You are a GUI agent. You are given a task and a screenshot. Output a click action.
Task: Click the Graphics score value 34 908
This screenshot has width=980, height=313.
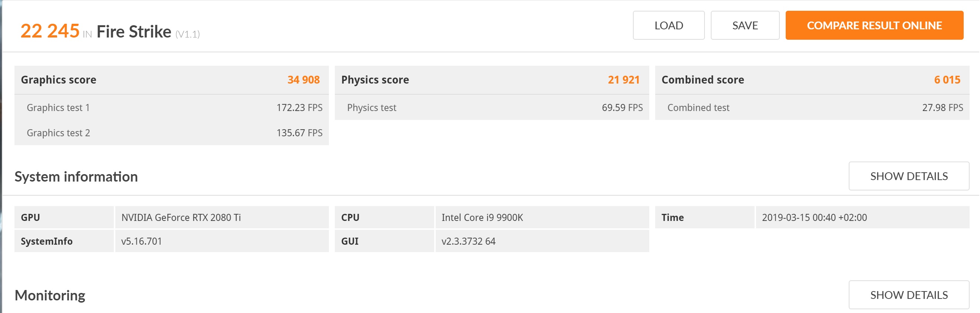click(x=303, y=79)
